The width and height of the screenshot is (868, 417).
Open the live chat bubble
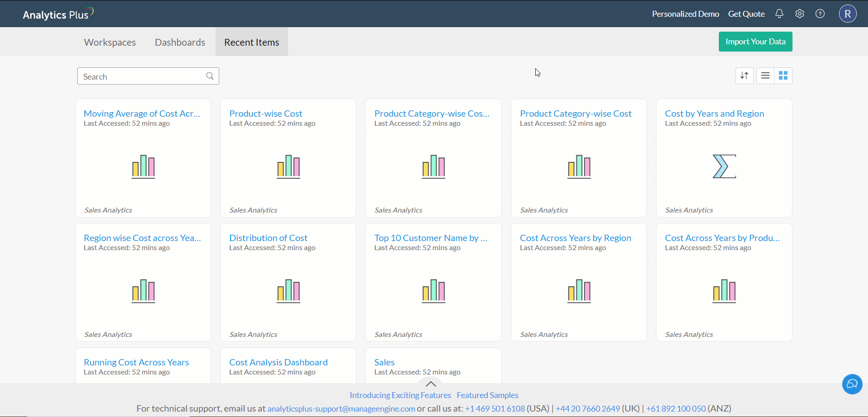click(x=852, y=384)
